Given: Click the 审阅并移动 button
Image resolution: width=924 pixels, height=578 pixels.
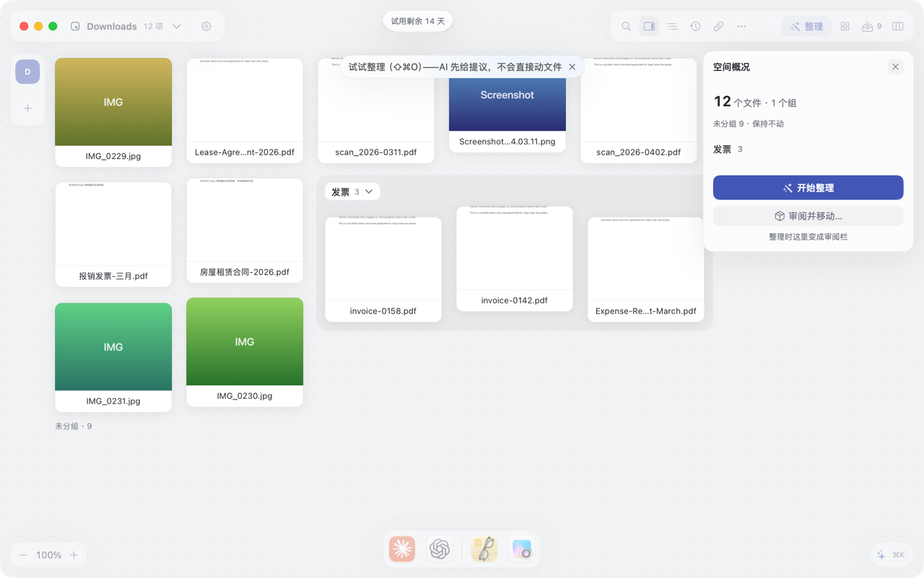Looking at the screenshot, I should [x=808, y=216].
